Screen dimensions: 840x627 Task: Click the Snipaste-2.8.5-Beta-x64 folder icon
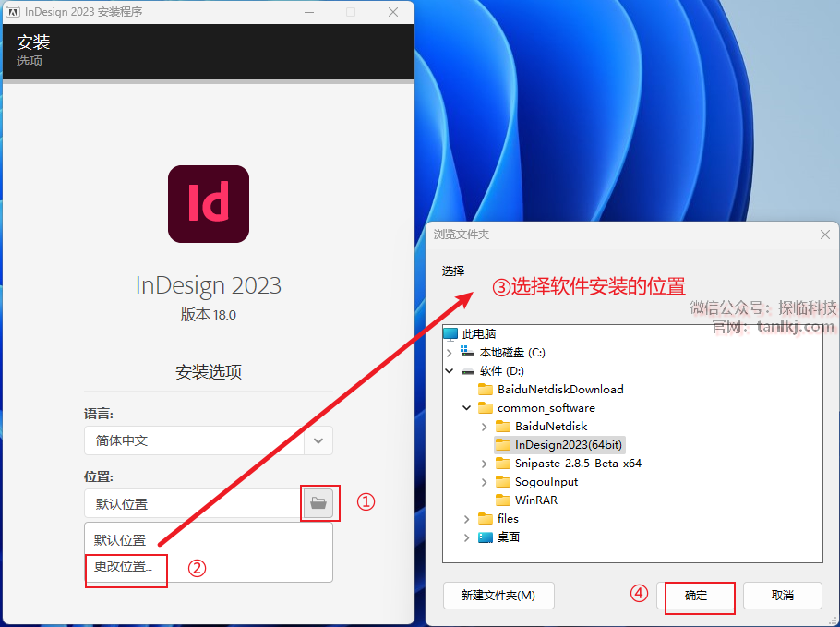(x=503, y=463)
